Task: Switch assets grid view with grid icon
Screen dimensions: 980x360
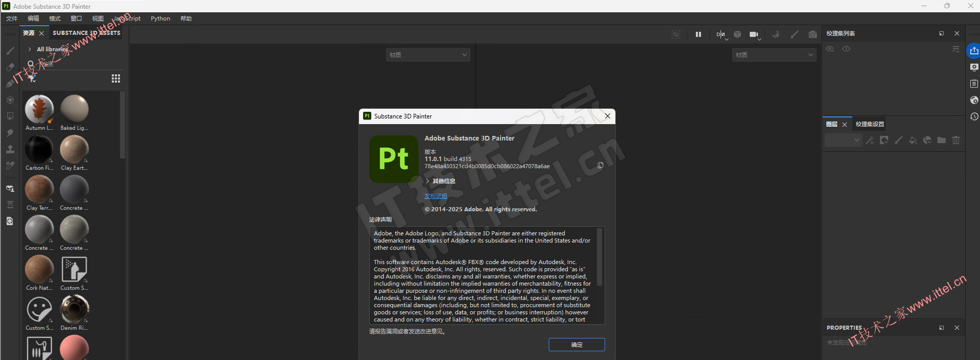Action: pyautogui.click(x=116, y=78)
